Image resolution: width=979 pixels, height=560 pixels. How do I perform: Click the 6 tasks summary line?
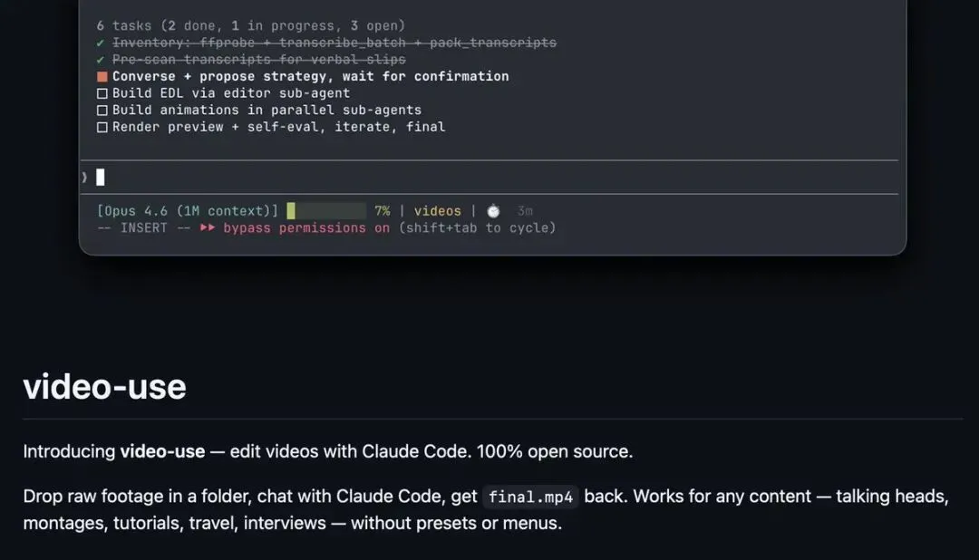click(x=251, y=25)
